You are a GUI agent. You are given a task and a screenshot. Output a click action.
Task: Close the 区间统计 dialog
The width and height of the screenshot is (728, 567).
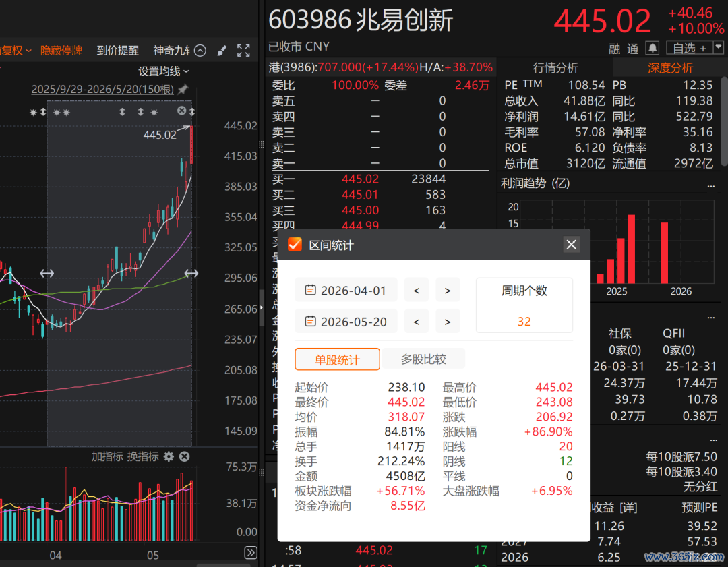(x=571, y=244)
